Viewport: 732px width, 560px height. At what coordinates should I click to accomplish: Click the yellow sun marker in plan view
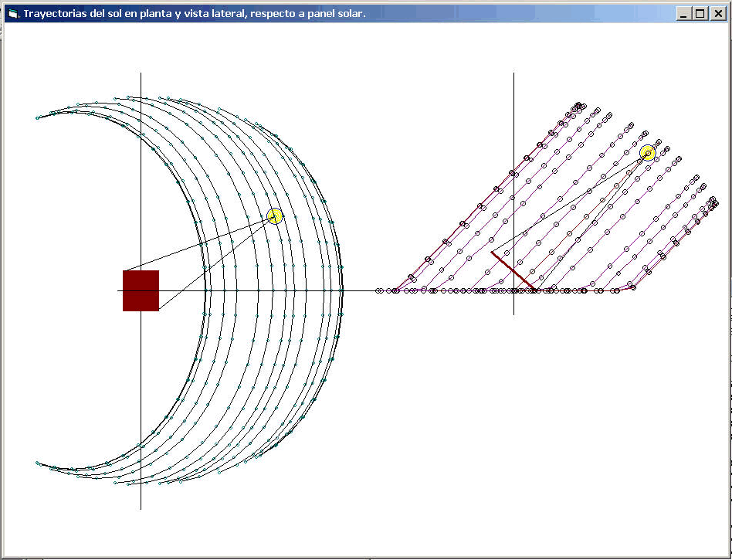275,216
